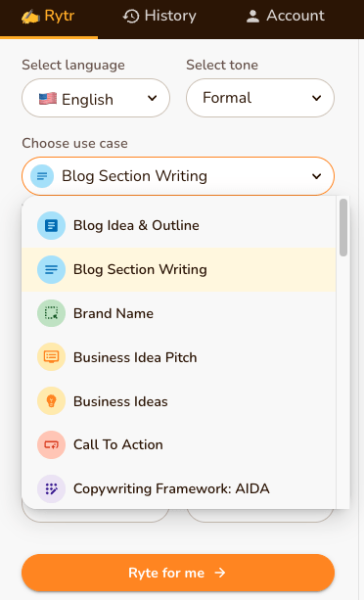Click the Brand Name green icon

click(51, 313)
